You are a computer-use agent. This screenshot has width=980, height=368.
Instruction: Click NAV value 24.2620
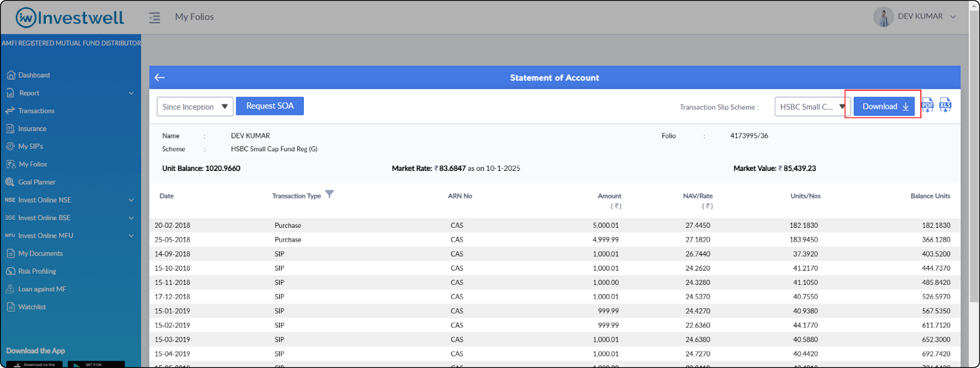pos(698,268)
